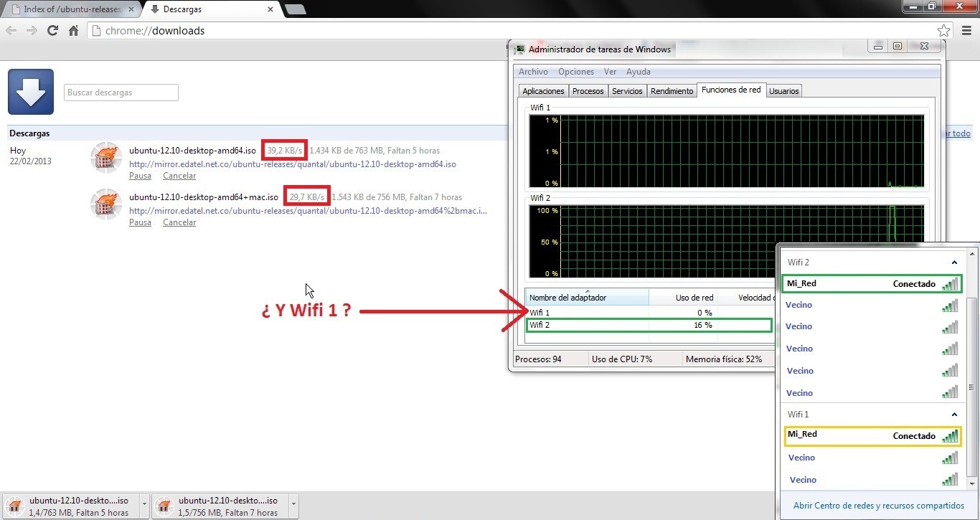Screen dimensions: 980x520
Task: Click first ubuntu-12.10 download shelf item
Action: pyautogui.click(x=71, y=506)
